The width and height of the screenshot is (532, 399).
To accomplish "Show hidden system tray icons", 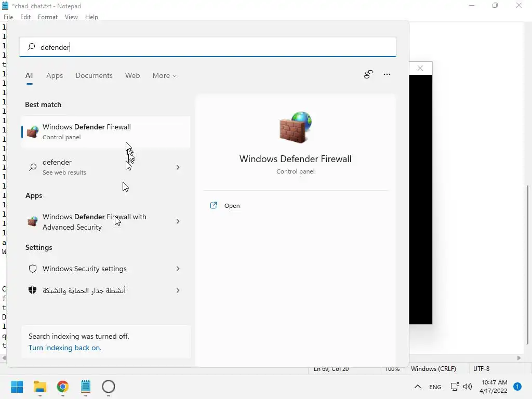I will [418, 387].
